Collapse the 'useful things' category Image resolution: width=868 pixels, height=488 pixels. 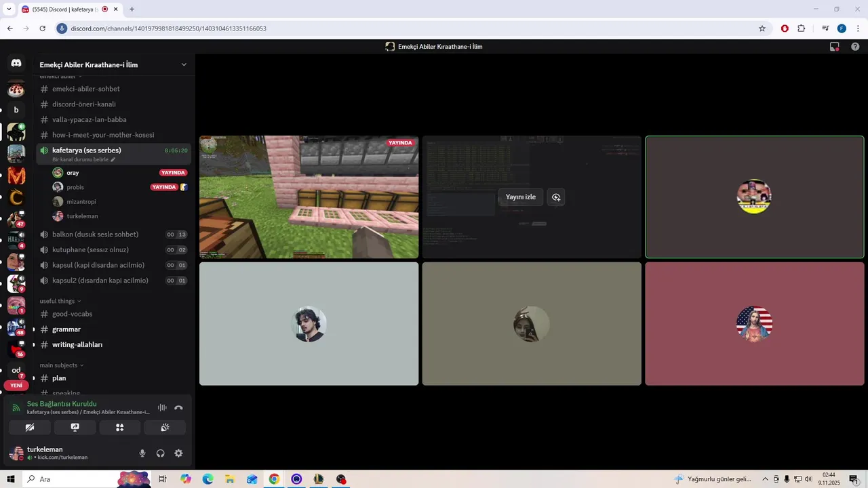point(60,301)
